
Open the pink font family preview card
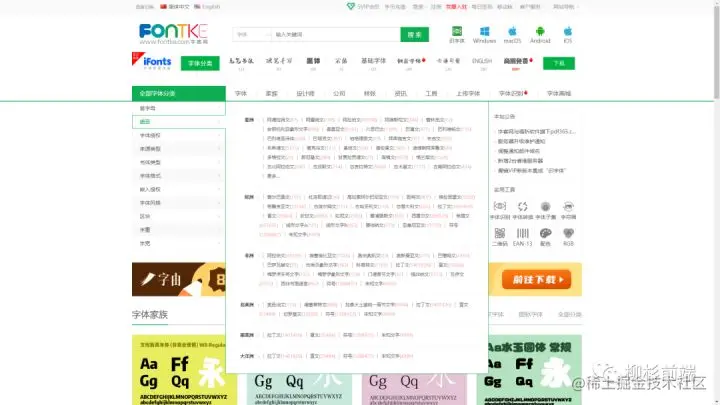click(x=414, y=388)
